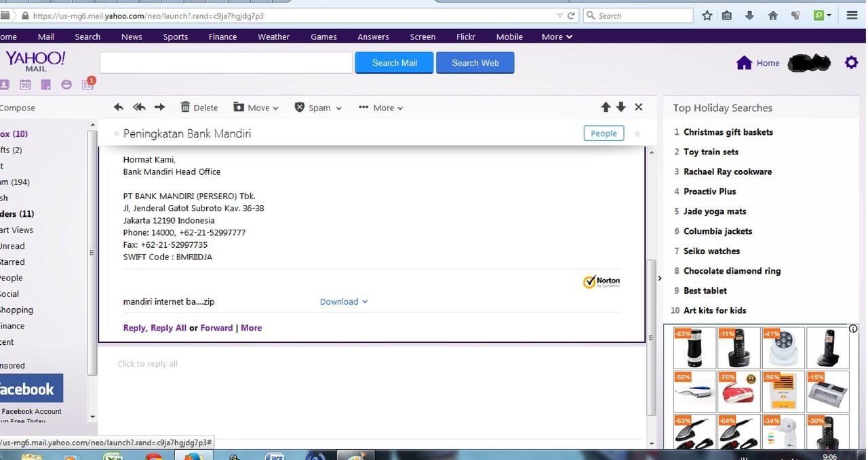This screenshot has height=460, width=868.
Task: Open the news feed icon with badge
Action: [87, 84]
